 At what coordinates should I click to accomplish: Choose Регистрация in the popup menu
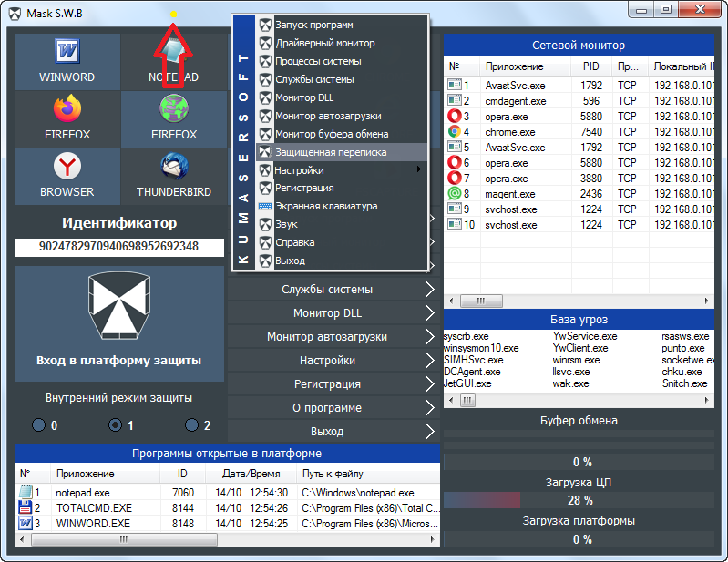point(342,188)
